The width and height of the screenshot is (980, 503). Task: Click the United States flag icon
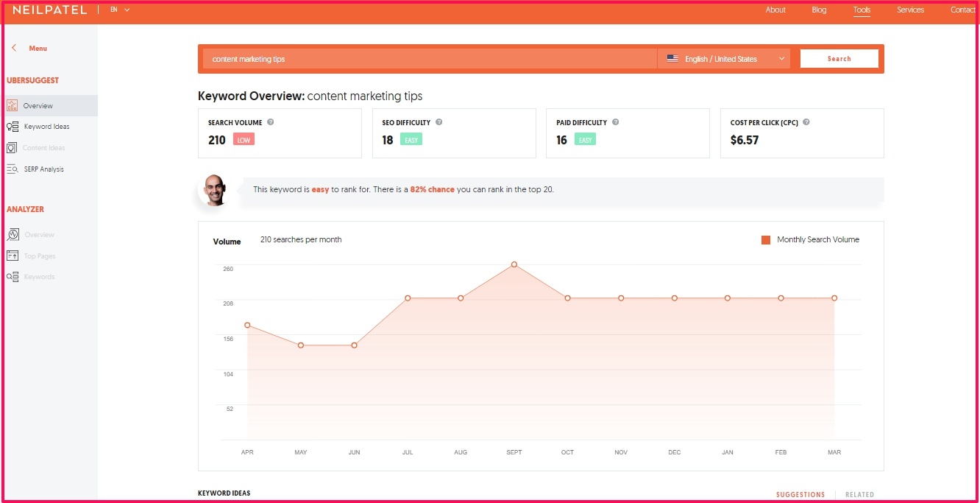[672, 59]
